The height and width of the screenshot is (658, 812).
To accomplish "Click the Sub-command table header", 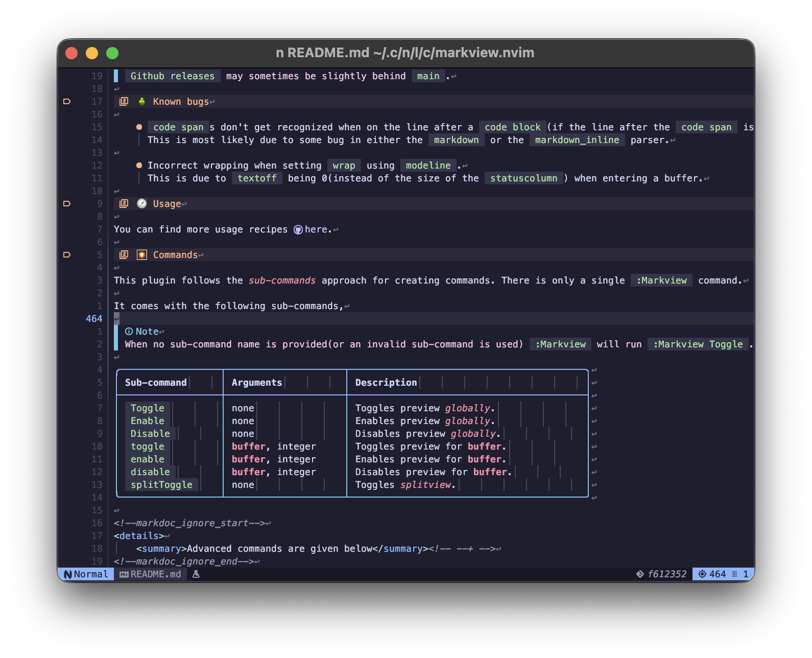I will pos(156,383).
